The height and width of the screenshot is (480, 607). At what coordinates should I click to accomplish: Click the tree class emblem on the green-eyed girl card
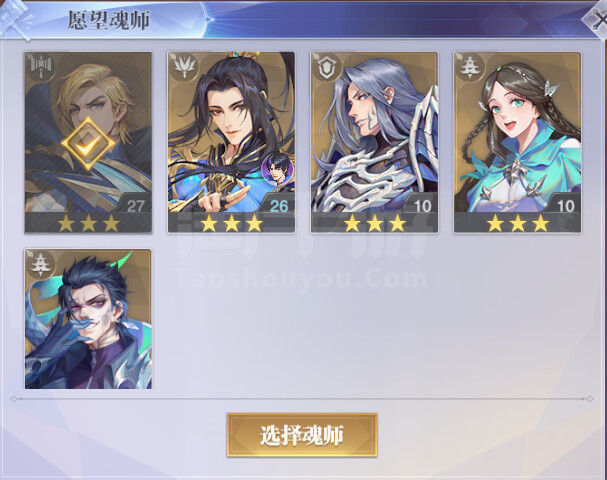468,67
